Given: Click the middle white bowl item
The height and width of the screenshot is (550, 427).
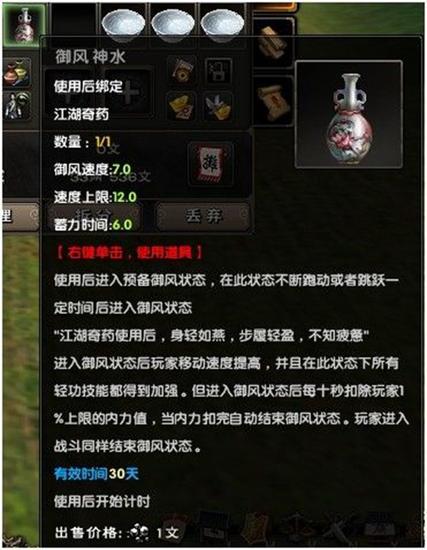Looking at the screenshot, I should click(173, 23).
